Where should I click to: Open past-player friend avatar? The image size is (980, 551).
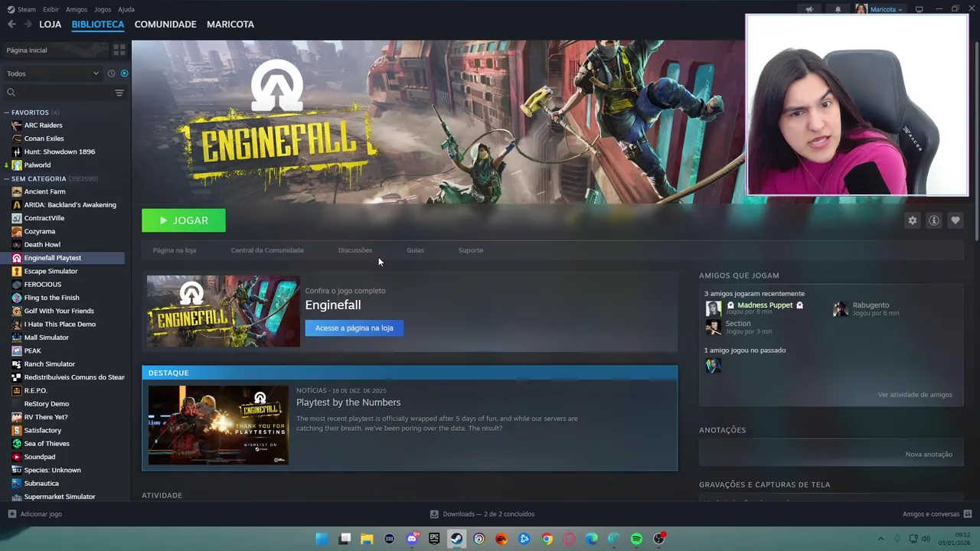(713, 366)
